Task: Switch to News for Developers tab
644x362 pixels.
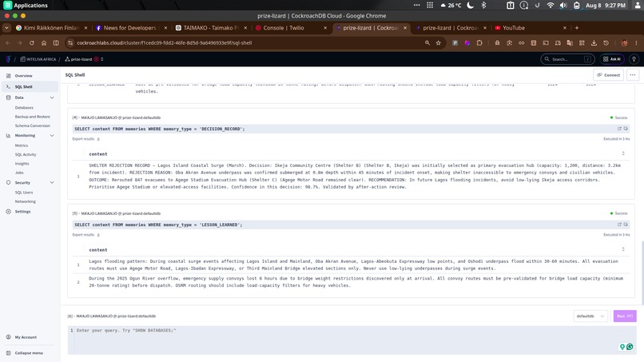Action: pos(131,28)
